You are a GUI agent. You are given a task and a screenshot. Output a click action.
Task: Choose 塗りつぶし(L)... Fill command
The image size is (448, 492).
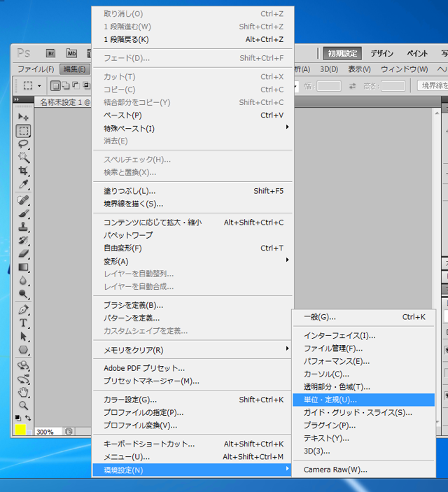click(x=192, y=191)
